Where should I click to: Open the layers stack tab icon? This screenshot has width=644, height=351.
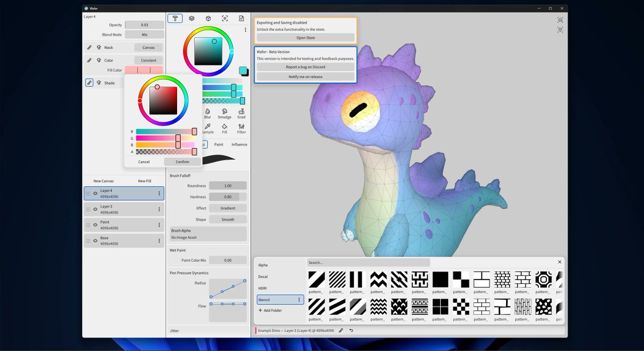click(x=192, y=18)
